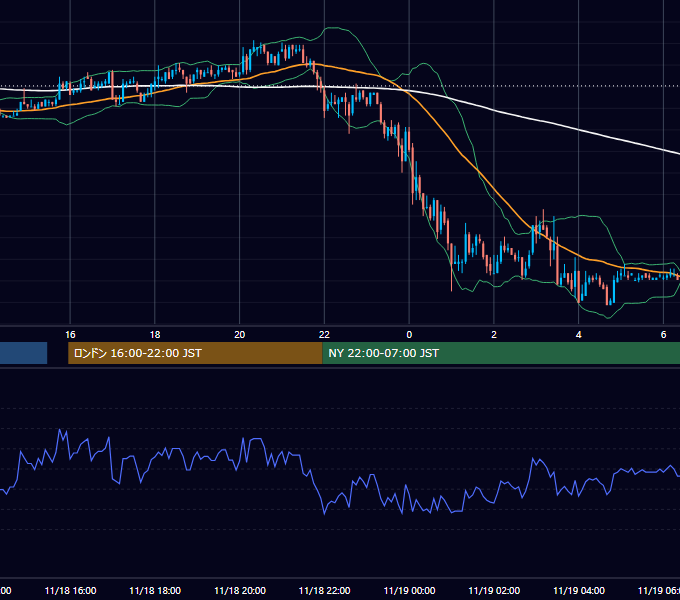680x600 pixels.
Task: Click the 11/18 20:00 date label
Action: (240, 590)
